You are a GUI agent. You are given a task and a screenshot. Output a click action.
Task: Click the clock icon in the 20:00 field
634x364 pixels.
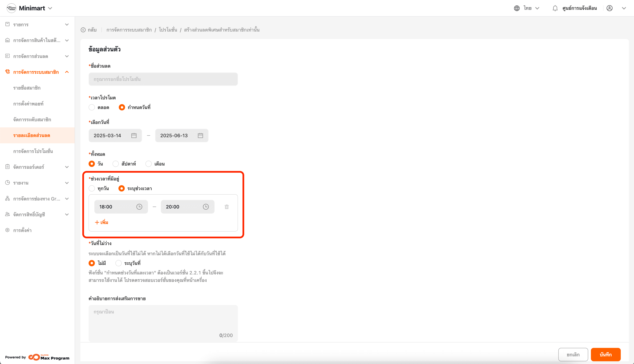coord(206,207)
